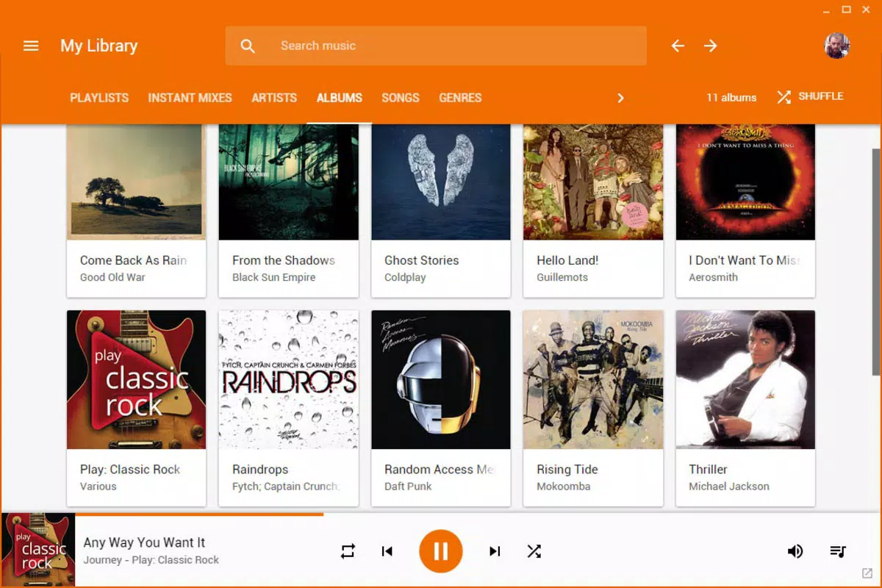882x588 pixels.
Task: Switch to the Songs tab
Action: pos(401,98)
